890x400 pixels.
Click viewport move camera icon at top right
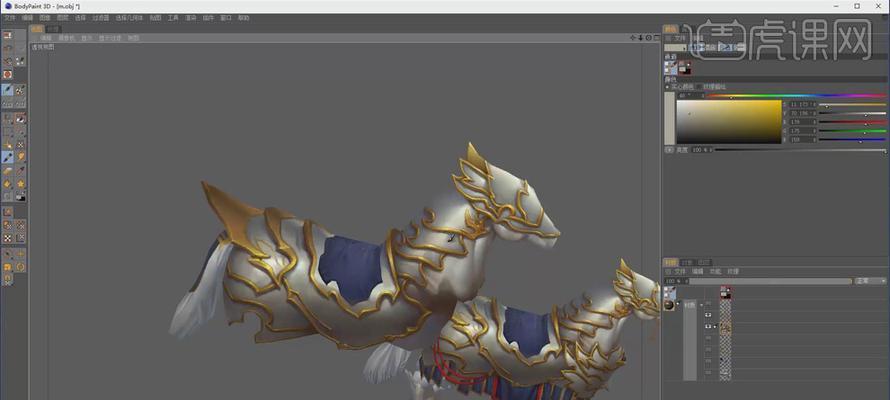tap(633, 37)
